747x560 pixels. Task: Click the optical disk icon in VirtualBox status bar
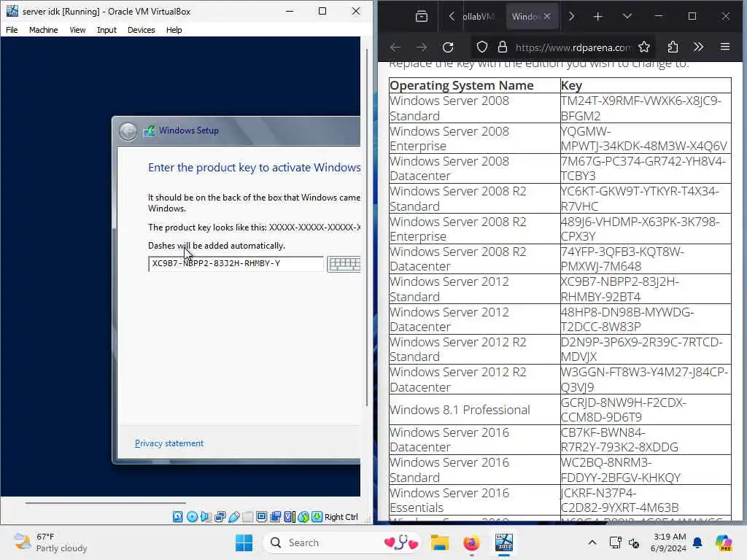pyautogui.click(x=192, y=517)
